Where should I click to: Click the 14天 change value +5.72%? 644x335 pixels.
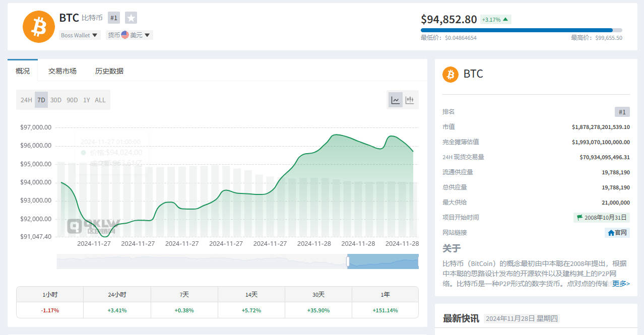[x=251, y=310]
